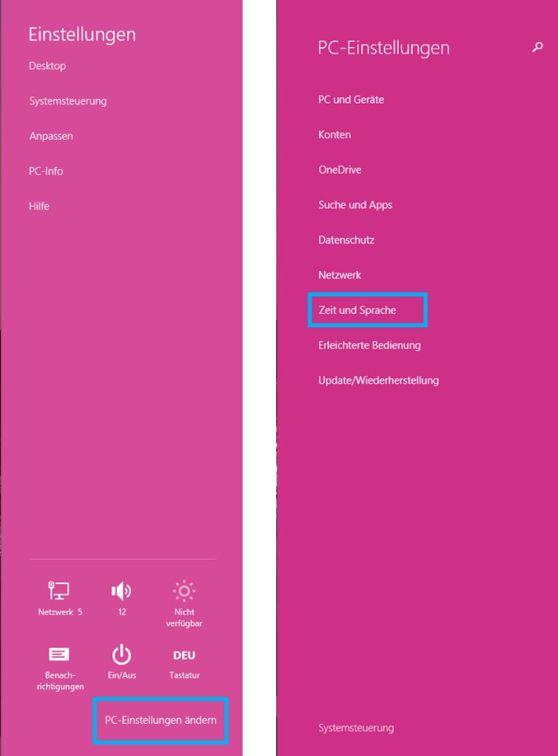Open the Netzwerk connection icon
This screenshot has height=756, width=558.
(x=59, y=590)
